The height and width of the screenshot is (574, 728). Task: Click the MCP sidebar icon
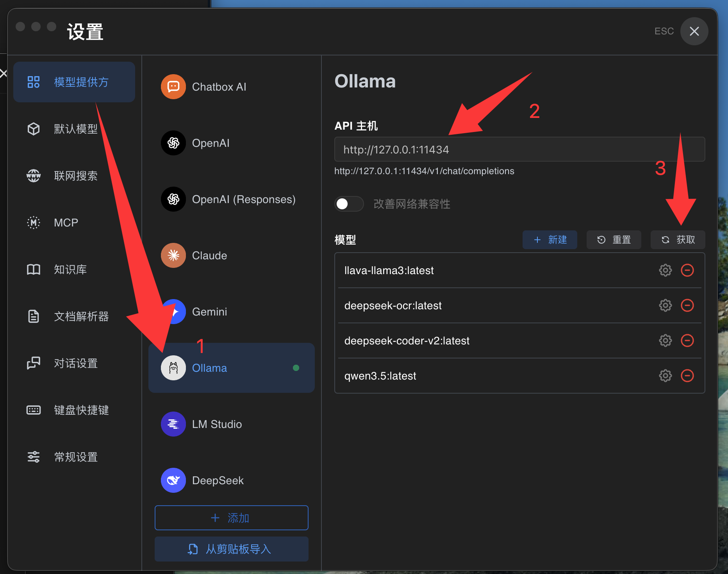[34, 223]
